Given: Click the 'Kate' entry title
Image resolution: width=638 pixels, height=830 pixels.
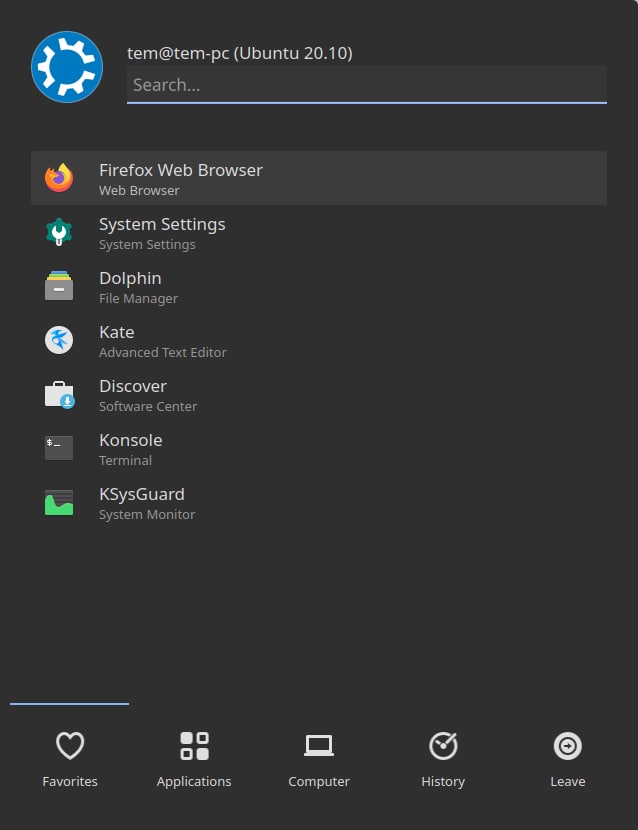Looking at the screenshot, I should tap(116, 332).
